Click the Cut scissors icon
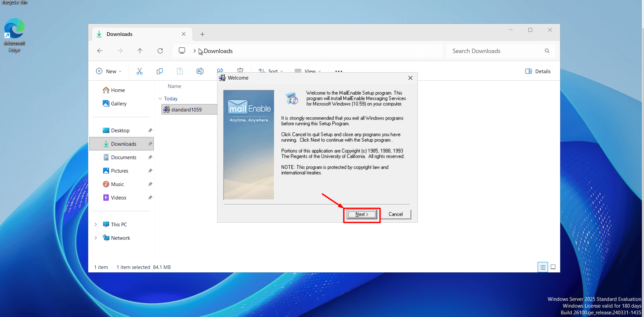The width and height of the screenshot is (644, 317). tap(140, 71)
